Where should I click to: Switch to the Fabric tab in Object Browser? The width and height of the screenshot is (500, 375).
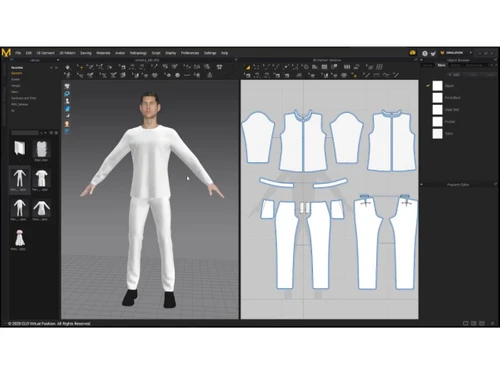[441, 65]
